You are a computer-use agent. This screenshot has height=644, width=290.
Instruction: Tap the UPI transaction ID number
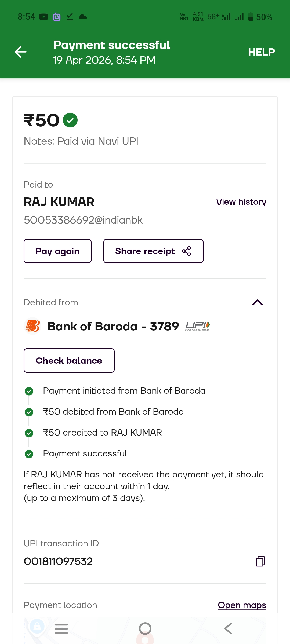click(58, 561)
